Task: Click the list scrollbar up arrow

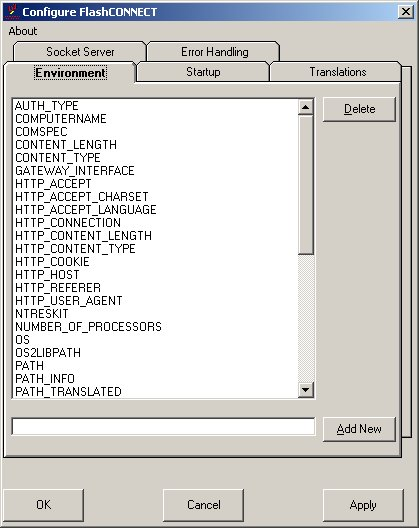Action: tap(306, 107)
